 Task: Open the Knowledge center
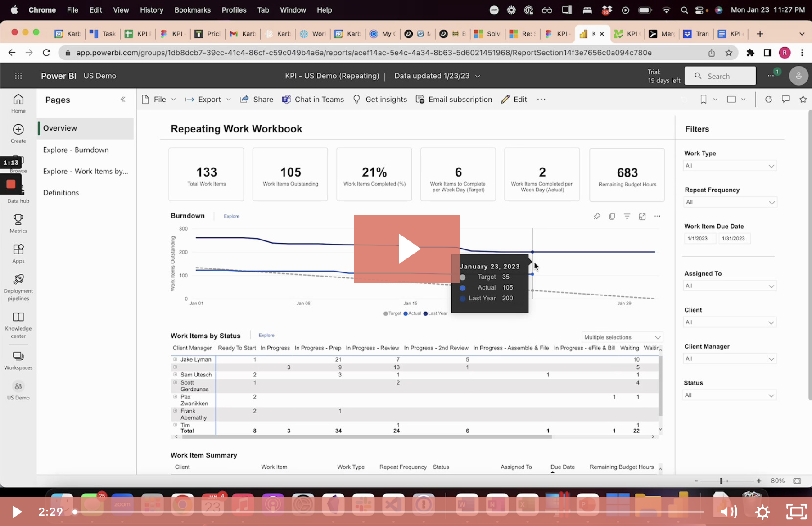[x=18, y=325]
